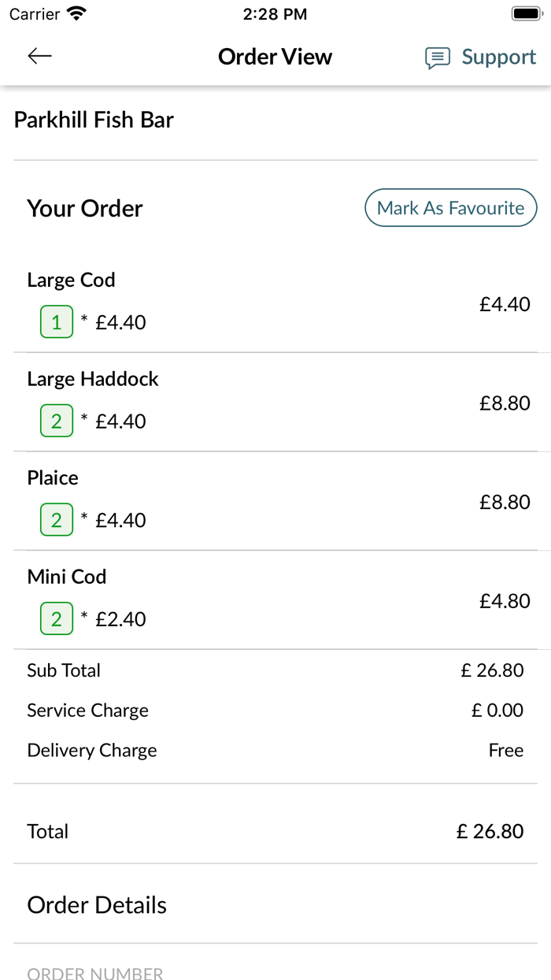Open the Support chat bubble icon
This screenshot has height=980, width=551.
click(436, 57)
